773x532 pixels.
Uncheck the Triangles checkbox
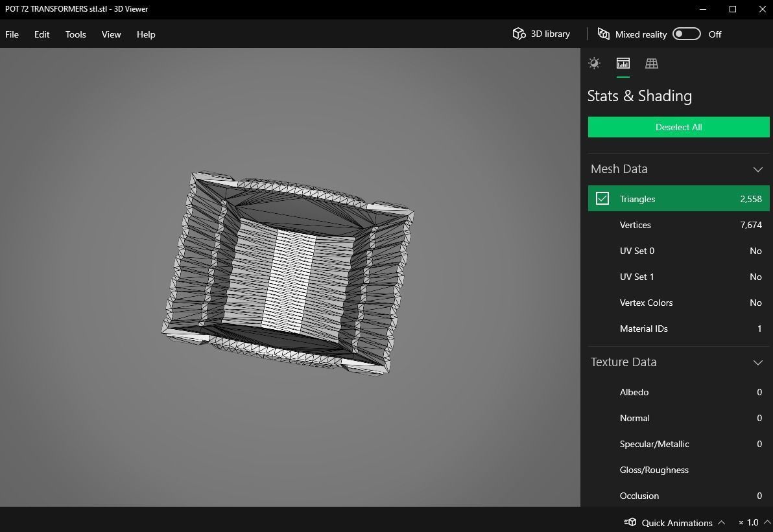pos(602,198)
